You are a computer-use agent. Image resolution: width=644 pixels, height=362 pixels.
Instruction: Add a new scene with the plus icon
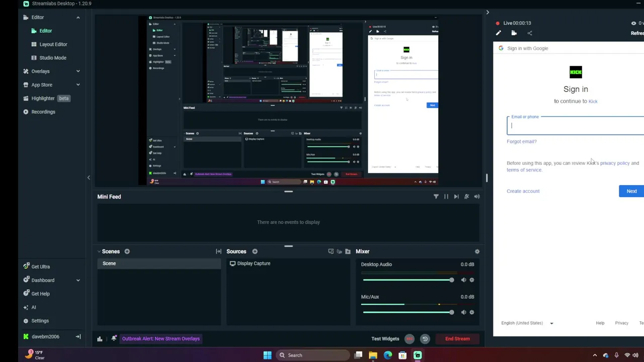point(127,251)
